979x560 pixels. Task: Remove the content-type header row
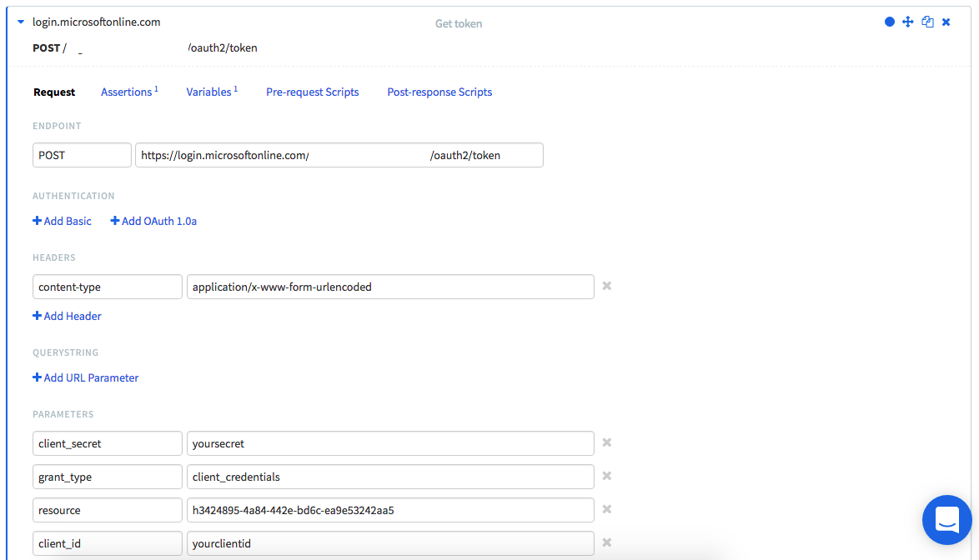(x=607, y=286)
